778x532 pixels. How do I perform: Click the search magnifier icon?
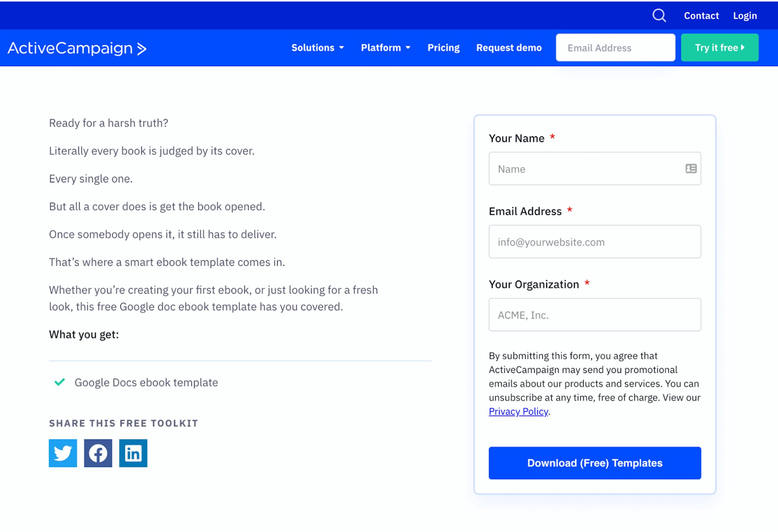point(659,15)
